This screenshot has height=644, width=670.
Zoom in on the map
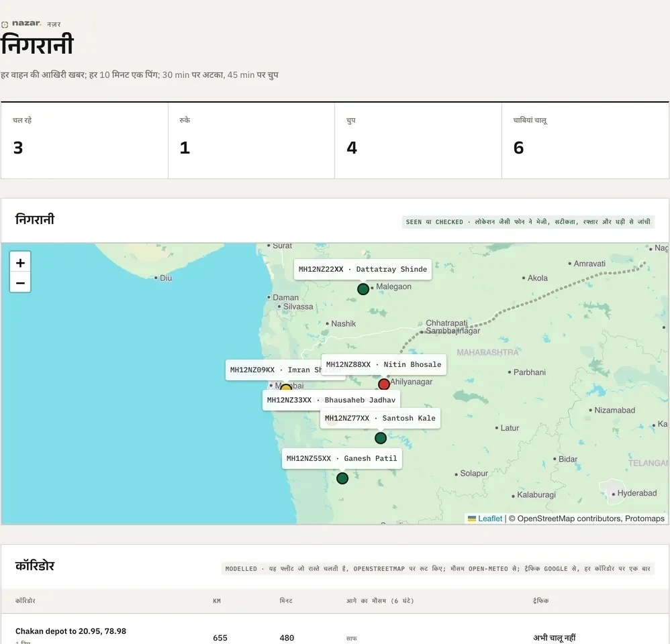pyautogui.click(x=20, y=263)
